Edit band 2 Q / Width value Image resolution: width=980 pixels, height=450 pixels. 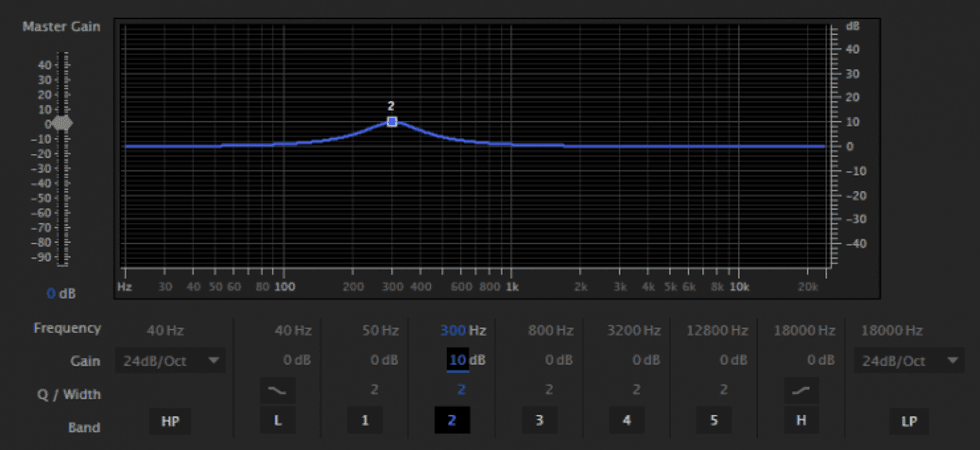461,389
